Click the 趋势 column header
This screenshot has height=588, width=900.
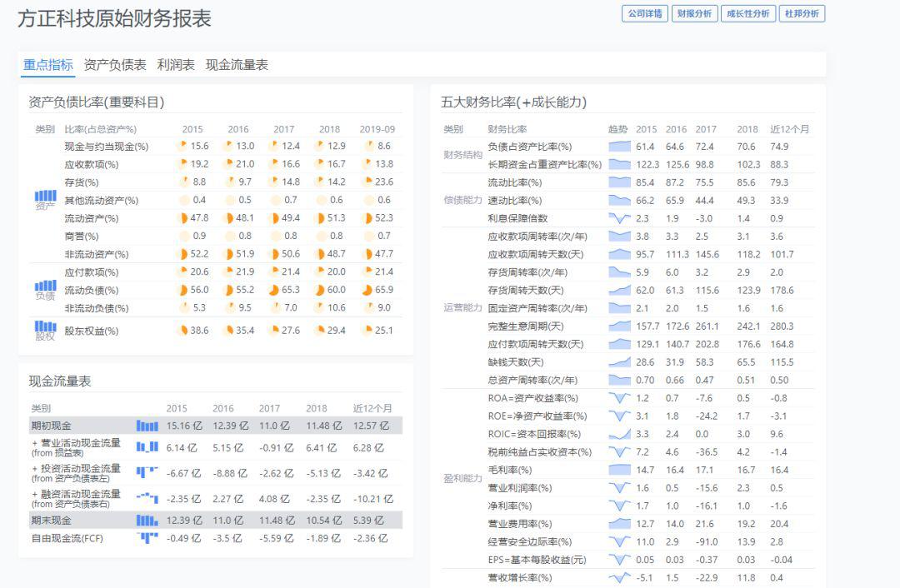[x=618, y=129]
